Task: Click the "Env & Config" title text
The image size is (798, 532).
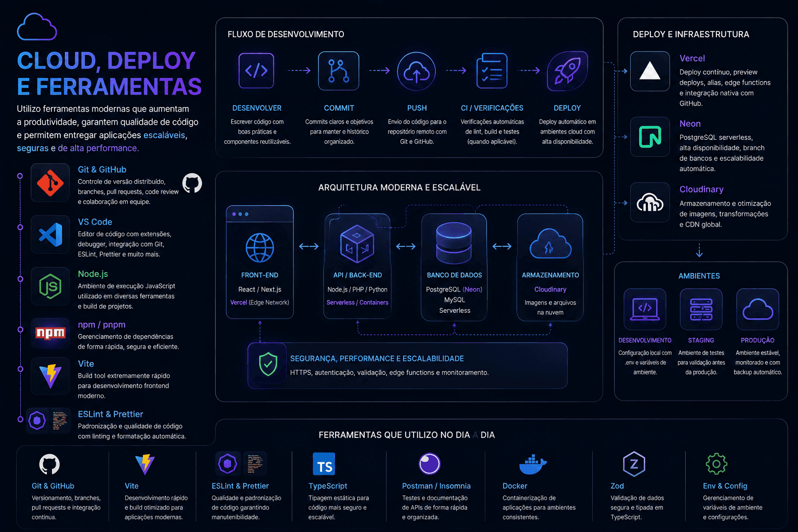Action: coord(725,486)
